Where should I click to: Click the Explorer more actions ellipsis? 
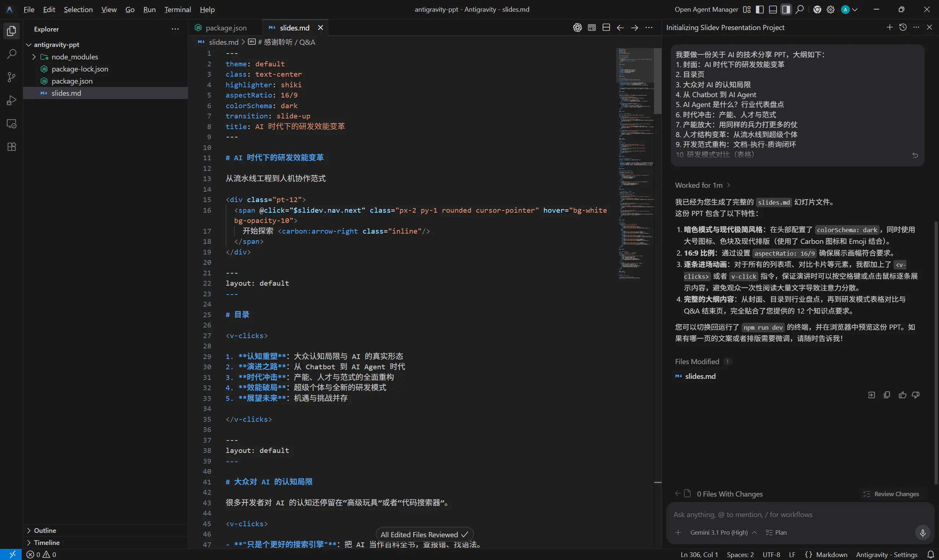pyautogui.click(x=175, y=29)
